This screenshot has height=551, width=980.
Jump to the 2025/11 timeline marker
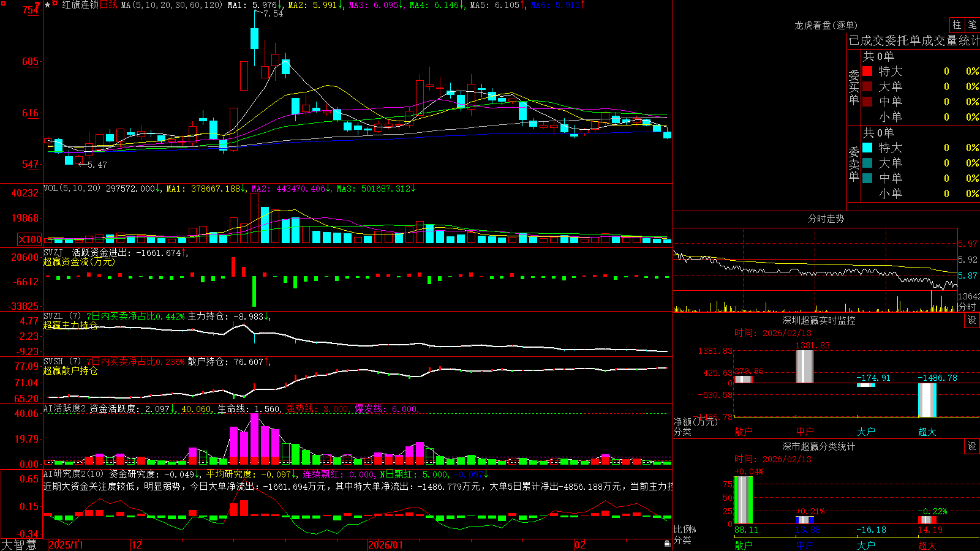(x=66, y=545)
